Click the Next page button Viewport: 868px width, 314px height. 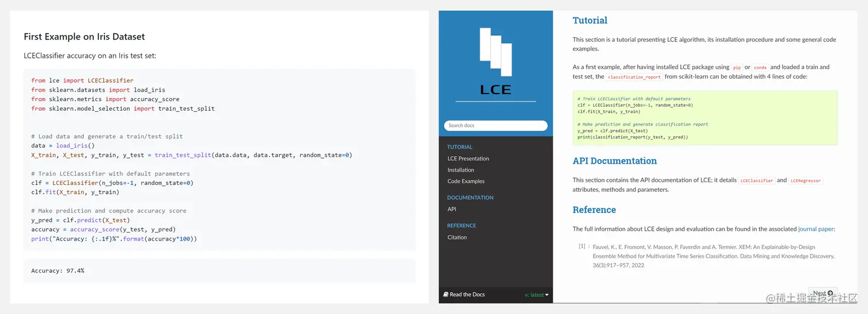[823, 293]
